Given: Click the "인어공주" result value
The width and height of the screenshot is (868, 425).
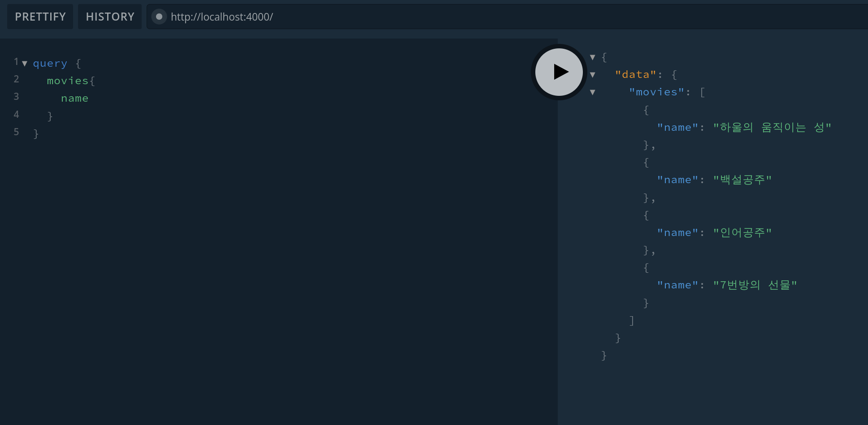Looking at the screenshot, I should click(742, 233).
